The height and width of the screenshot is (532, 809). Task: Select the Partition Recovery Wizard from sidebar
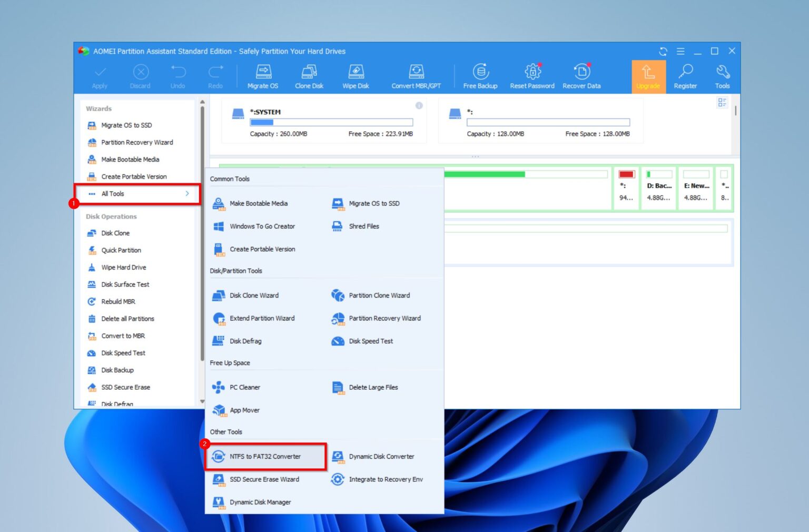click(x=136, y=142)
